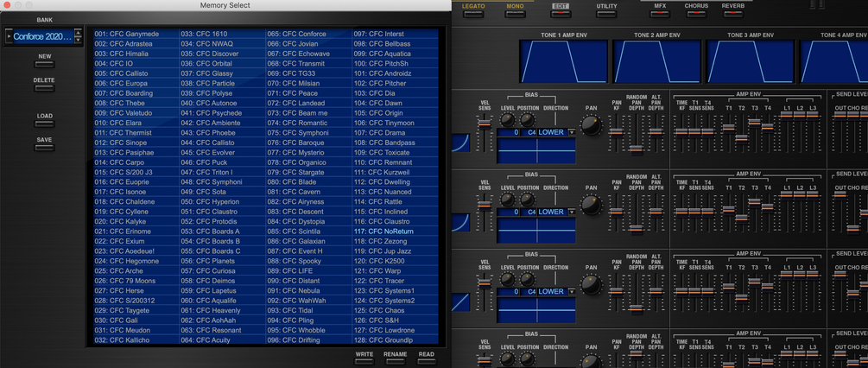Viewport: 868px width, 368px height.
Task: Click Tone 2 PAN knob
Action: tap(592, 206)
